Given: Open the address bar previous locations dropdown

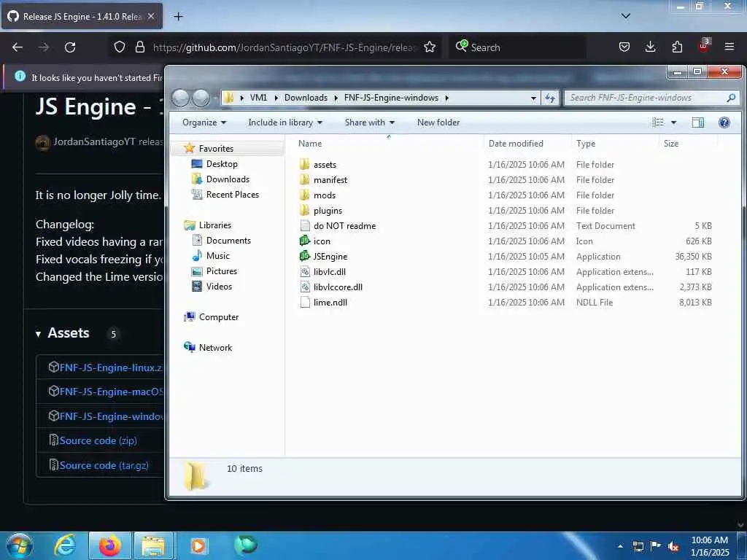Looking at the screenshot, I should pyautogui.click(x=533, y=98).
